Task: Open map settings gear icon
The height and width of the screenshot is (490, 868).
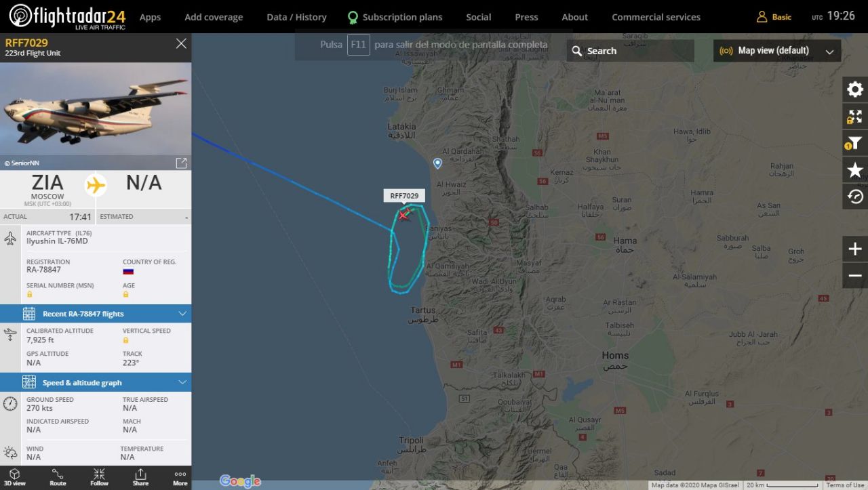Action: click(x=855, y=89)
